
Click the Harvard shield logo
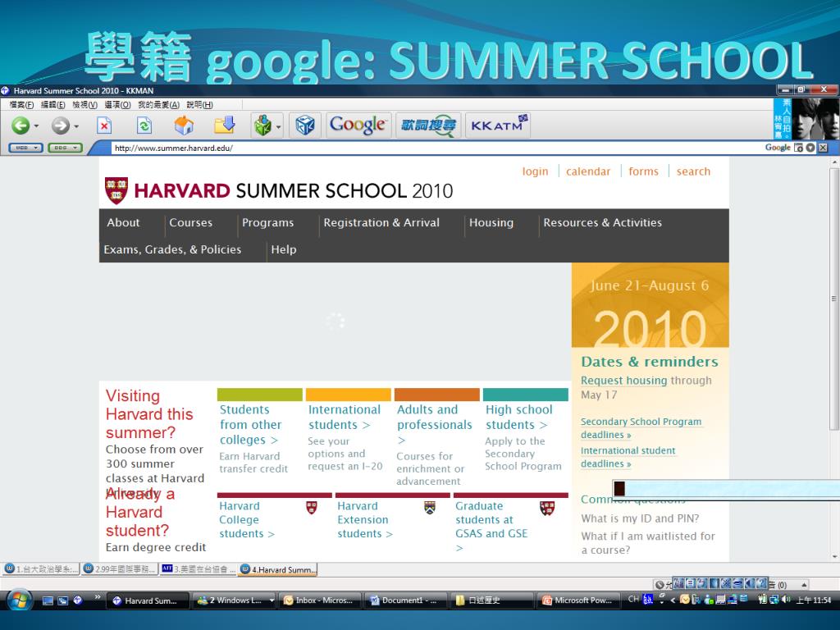tap(116, 190)
